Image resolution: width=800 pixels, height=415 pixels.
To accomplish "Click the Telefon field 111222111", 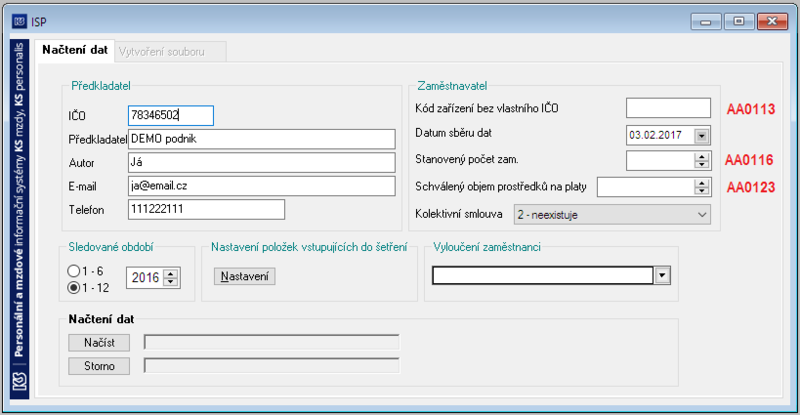I will [x=206, y=209].
